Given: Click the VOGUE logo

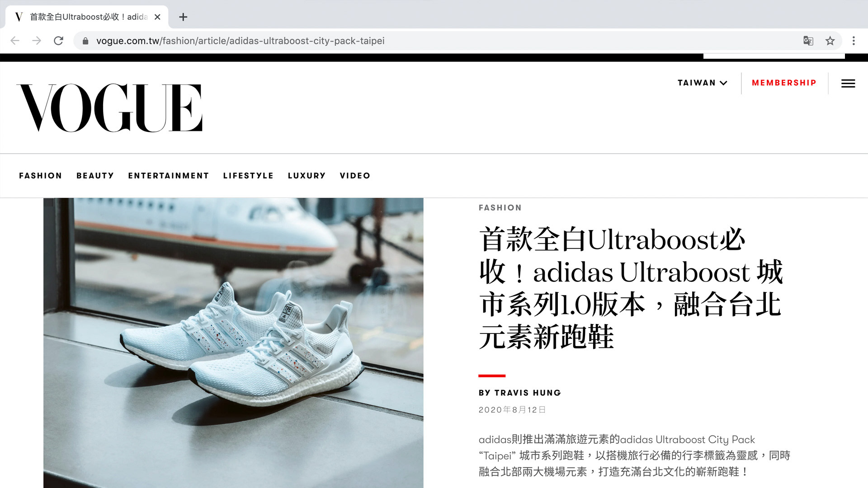Looking at the screenshot, I should [109, 108].
